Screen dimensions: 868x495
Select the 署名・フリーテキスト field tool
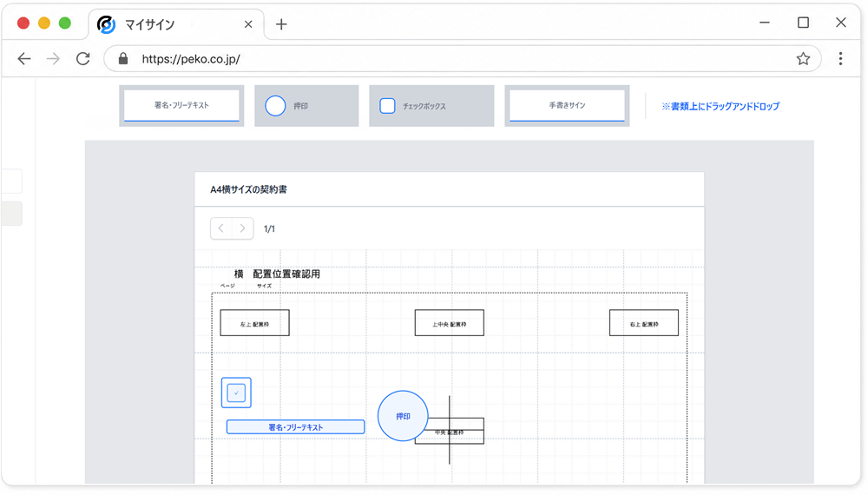click(x=181, y=106)
